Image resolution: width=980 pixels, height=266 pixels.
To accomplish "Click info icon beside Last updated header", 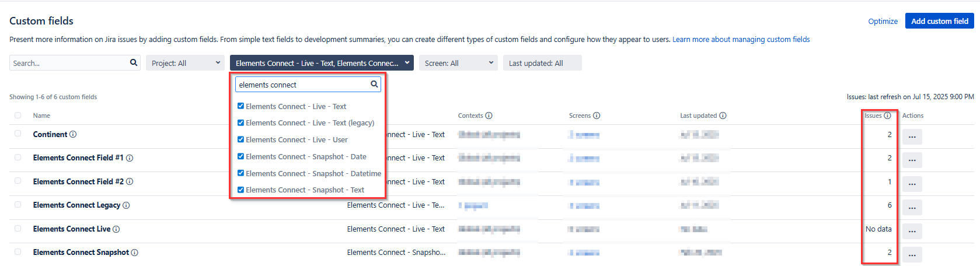I will (723, 116).
